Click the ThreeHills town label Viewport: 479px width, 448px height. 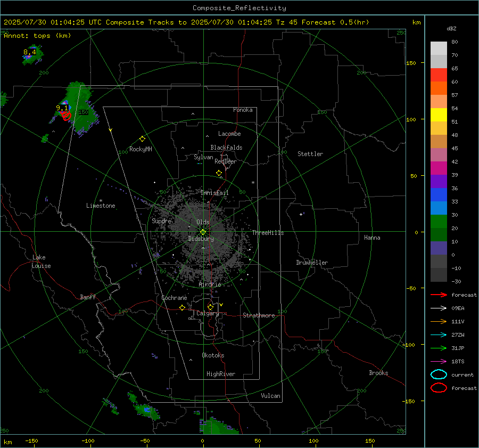(x=268, y=233)
